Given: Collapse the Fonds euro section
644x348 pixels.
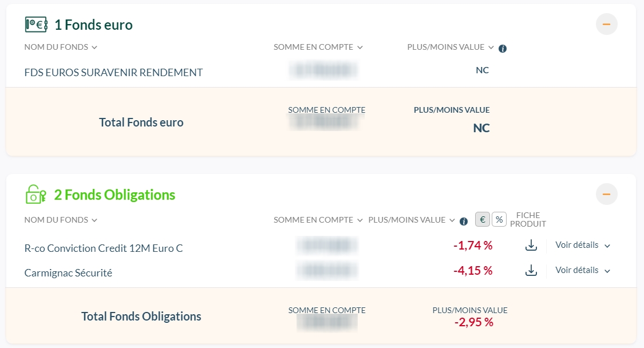Looking at the screenshot, I should click(x=606, y=24).
